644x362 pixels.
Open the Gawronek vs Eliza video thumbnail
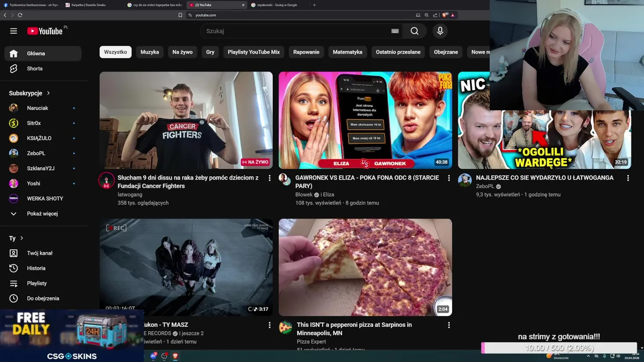point(365,120)
